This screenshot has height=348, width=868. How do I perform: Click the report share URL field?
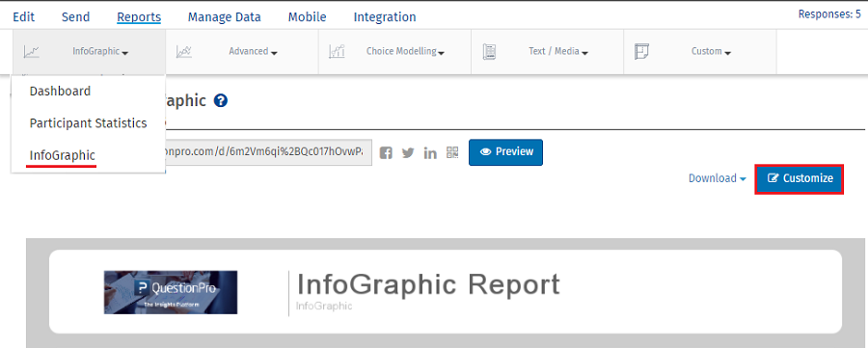[x=268, y=152]
